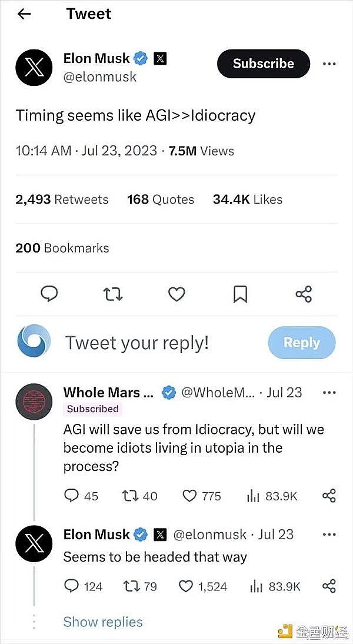353x644 pixels.
Task: Open more options on Whole Mars reply
Action: 329,392
